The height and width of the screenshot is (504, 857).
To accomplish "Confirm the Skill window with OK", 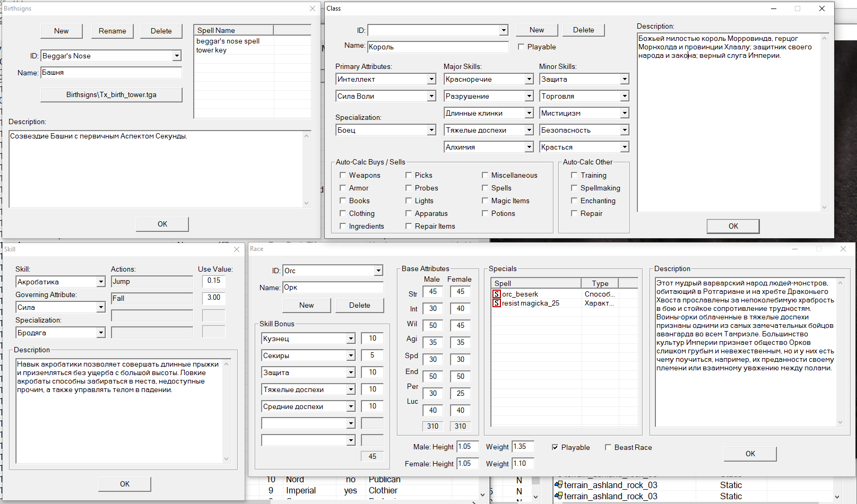I will [x=125, y=484].
